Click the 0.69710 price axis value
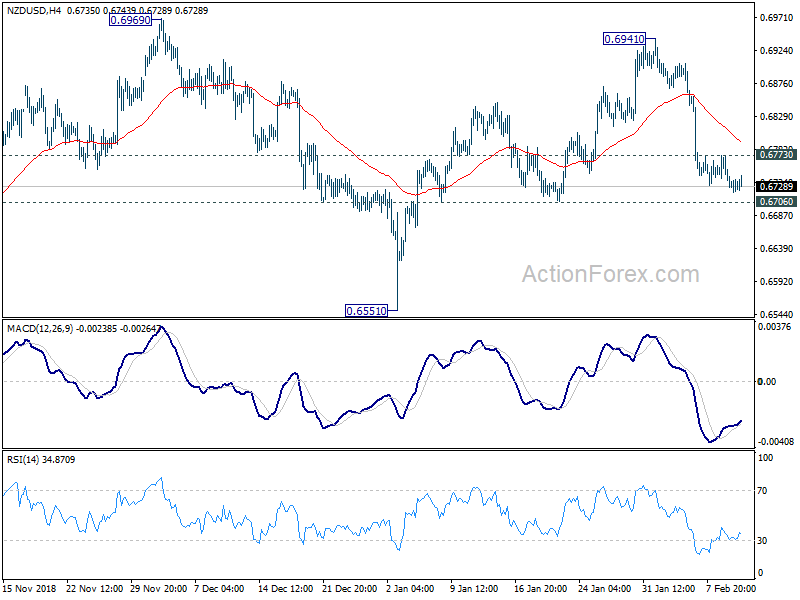This screenshot has height=600, width=800. tap(777, 18)
